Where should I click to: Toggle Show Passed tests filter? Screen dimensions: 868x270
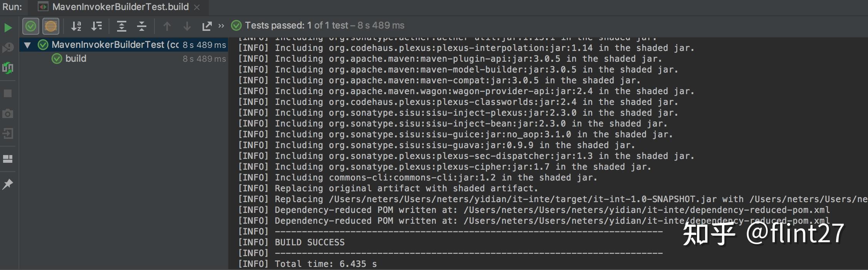coord(30,26)
